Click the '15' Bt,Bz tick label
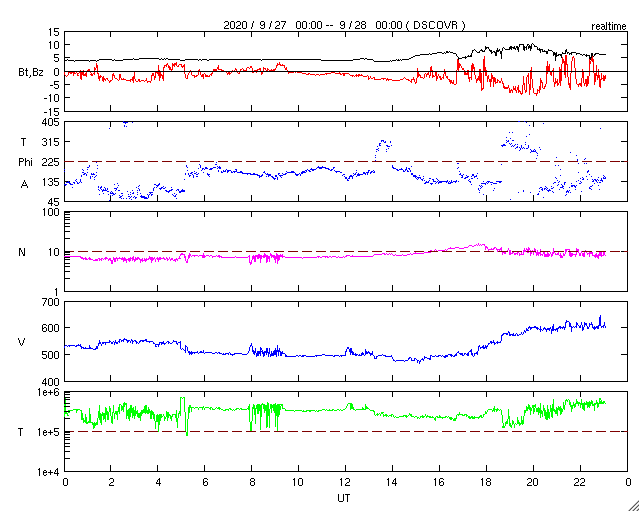The image size is (640, 512). pos(55,32)
